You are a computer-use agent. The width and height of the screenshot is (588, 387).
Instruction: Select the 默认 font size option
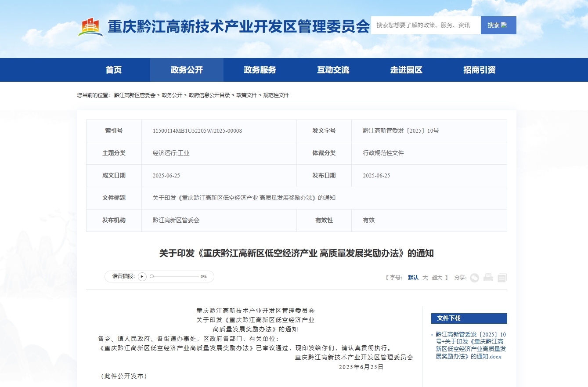click(413, 278)
